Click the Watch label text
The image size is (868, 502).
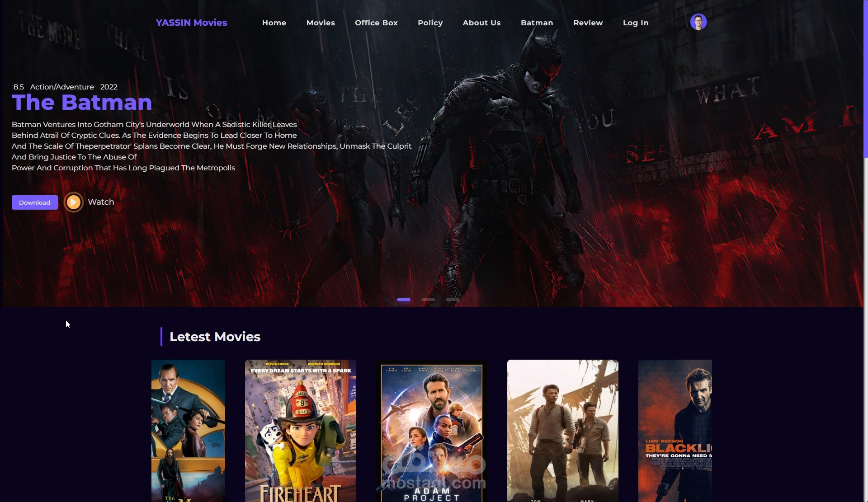pyautogui.click(x=101, y=202)
